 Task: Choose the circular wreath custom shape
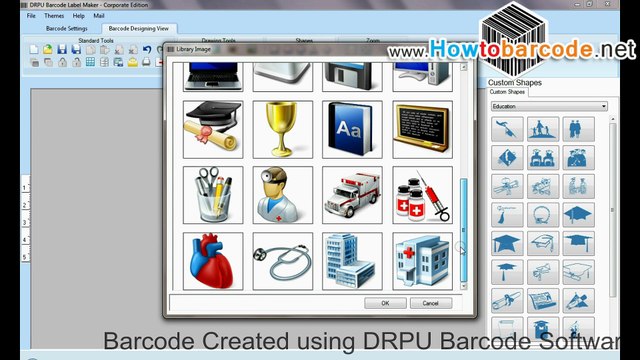point(543,215)
